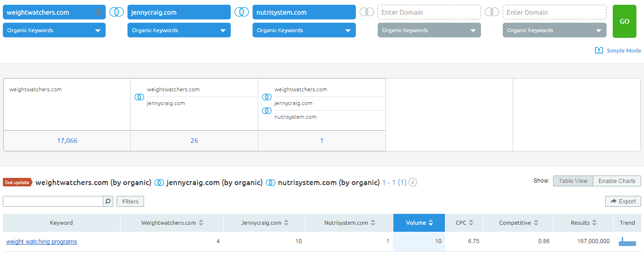The height and width of the screenshot is (255, 644).
Task: Open the fifth Organic Keywords dropdown (gray)
Action: (554, 30)
